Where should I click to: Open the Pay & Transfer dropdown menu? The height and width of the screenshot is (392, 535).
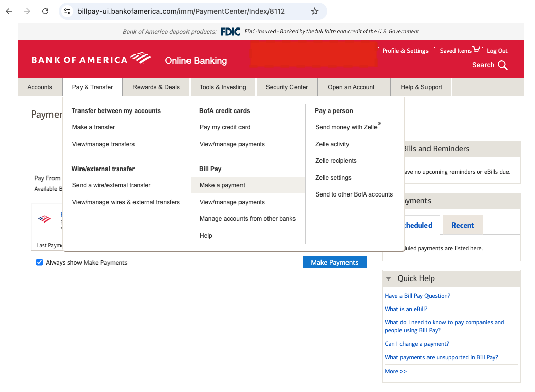pyautogui.click(x=92, y=87)
